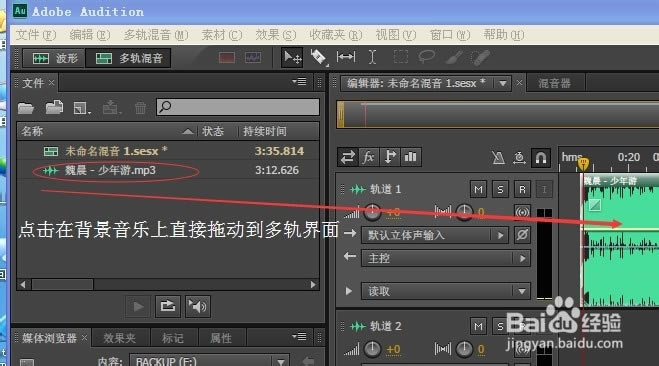Open the 多轨混音 menu

pyautogui.click(x=156, y=34)
